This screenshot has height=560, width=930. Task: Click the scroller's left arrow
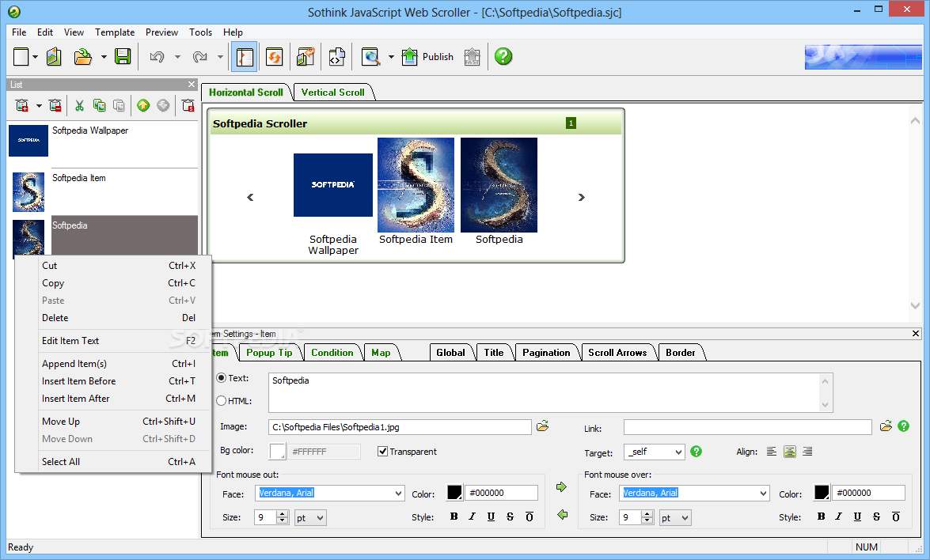(x=250, y=197)
